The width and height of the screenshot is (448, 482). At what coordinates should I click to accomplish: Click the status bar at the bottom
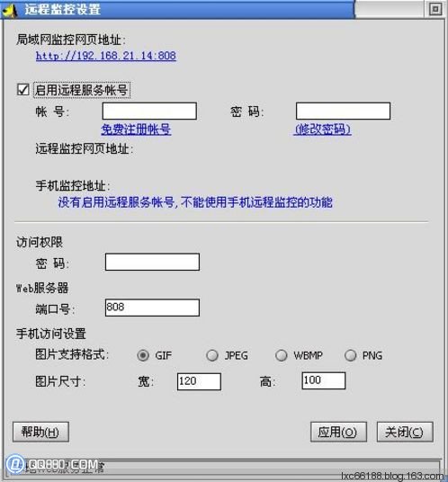(224, 468)
